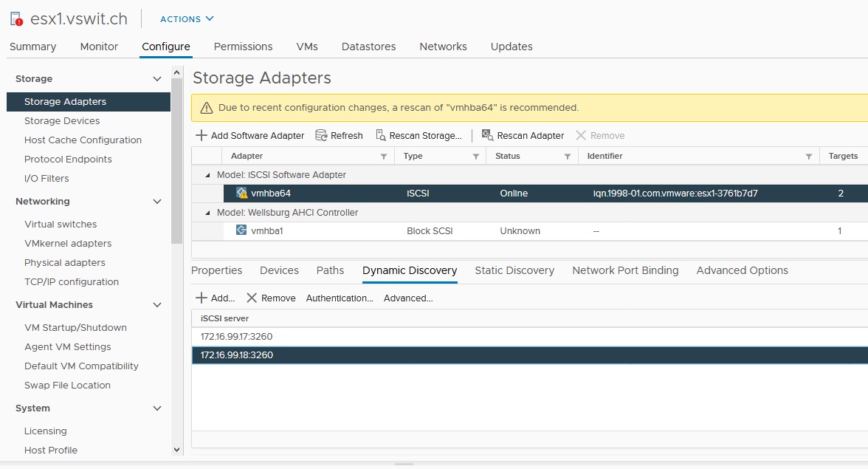Click the Add Software Adapter plus icon
The width and height of the screenshot is (868, 469).
(x=201, y=136)
